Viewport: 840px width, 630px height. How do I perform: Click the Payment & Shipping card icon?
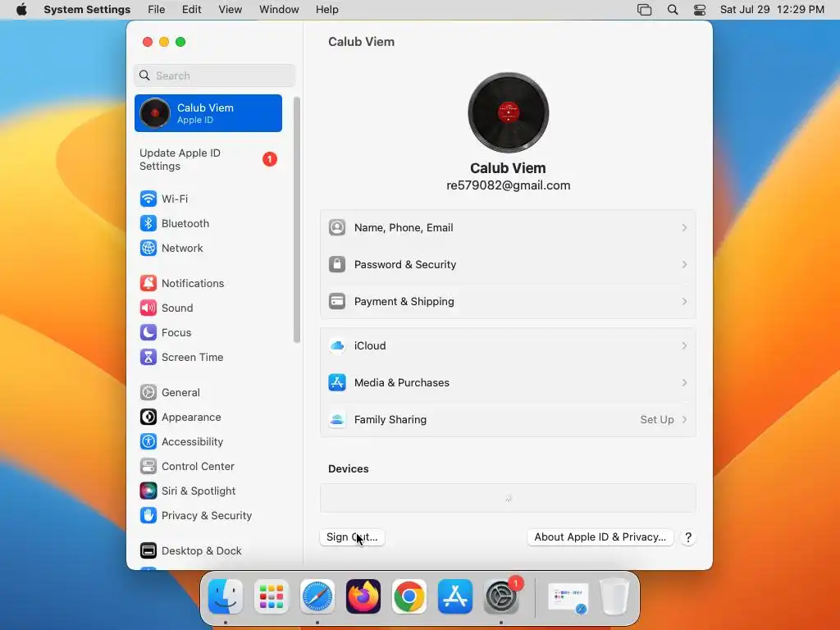point(337,302)
